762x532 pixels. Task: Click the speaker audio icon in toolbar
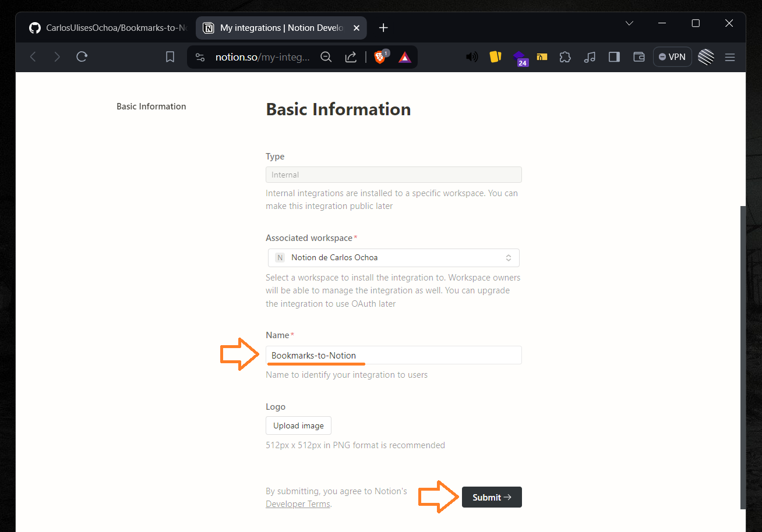tap(472, 57)
